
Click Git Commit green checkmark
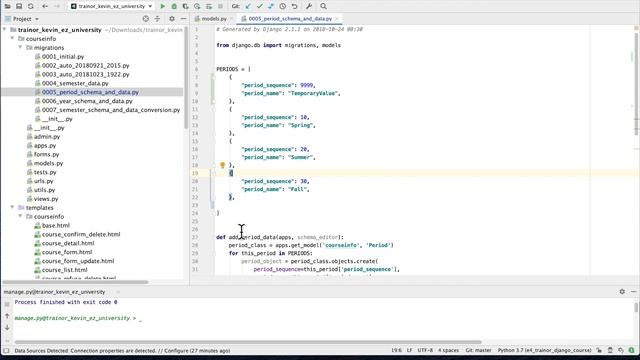coord(260,6)
